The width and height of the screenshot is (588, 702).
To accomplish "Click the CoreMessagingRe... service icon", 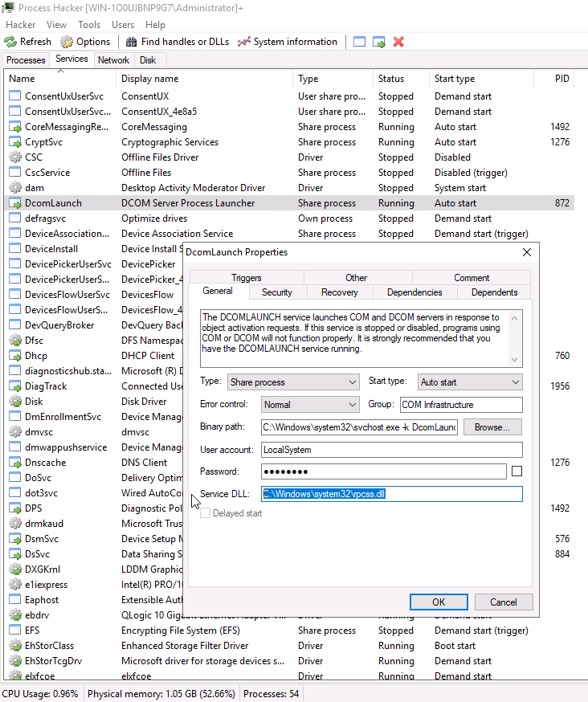I will point(15,127).
